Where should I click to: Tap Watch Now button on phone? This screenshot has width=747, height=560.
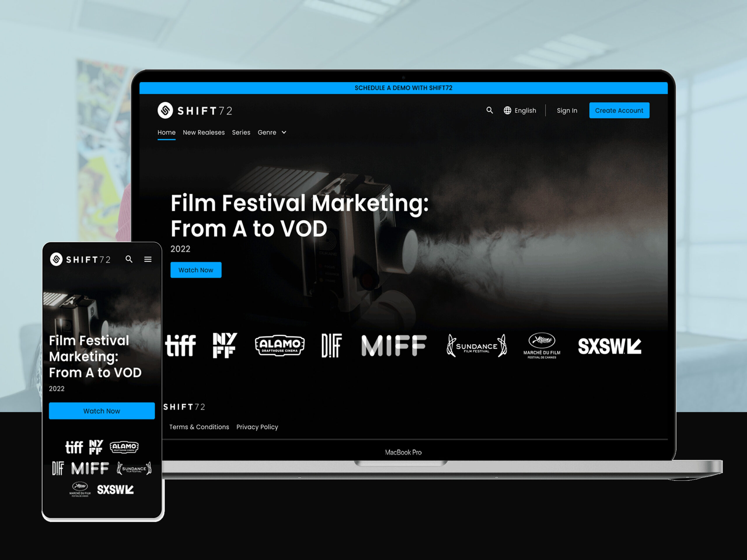pyautogui.click(x=102, y=411)
